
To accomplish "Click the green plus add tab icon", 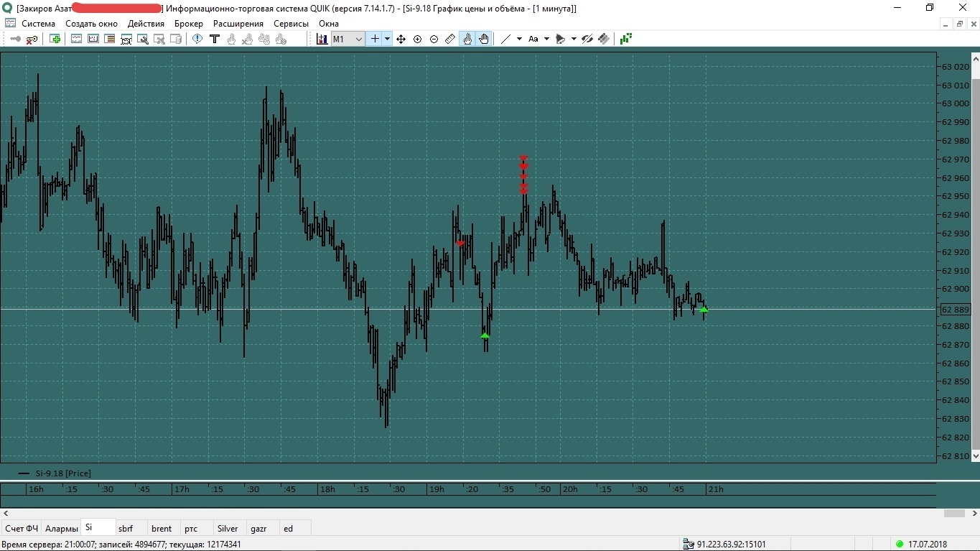I will coord(55,39).
